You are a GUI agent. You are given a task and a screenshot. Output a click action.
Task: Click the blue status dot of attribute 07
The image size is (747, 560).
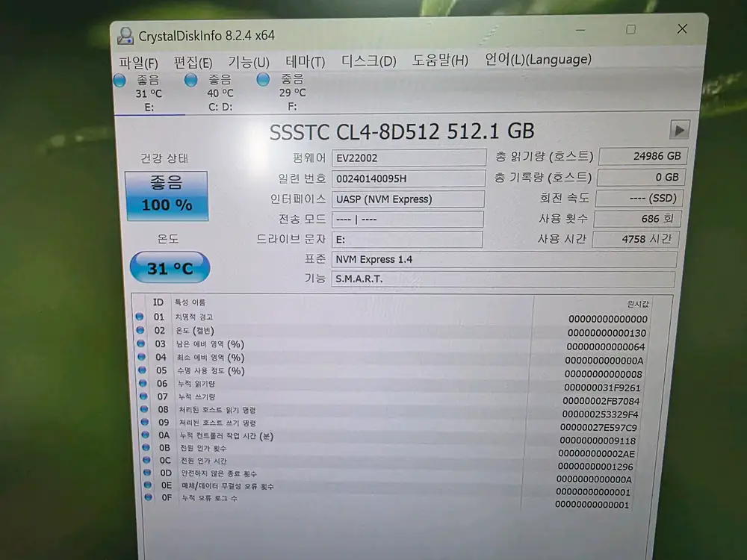click(x=143, y=396)
